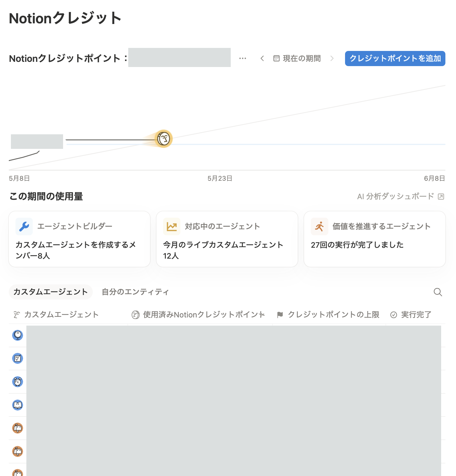Open the globe-face agent icon row
This screenshot has height=476, width=456.
coord(18,335)
